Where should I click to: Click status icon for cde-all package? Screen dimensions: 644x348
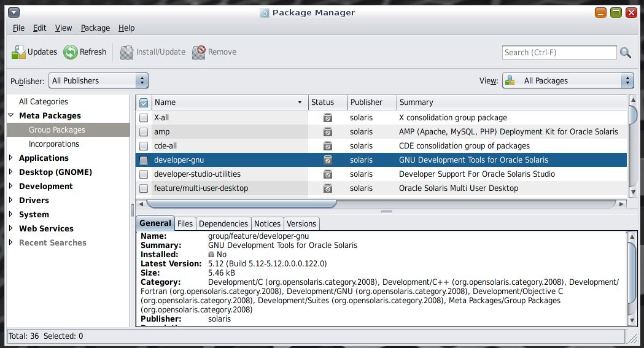[x=327, y=145]
